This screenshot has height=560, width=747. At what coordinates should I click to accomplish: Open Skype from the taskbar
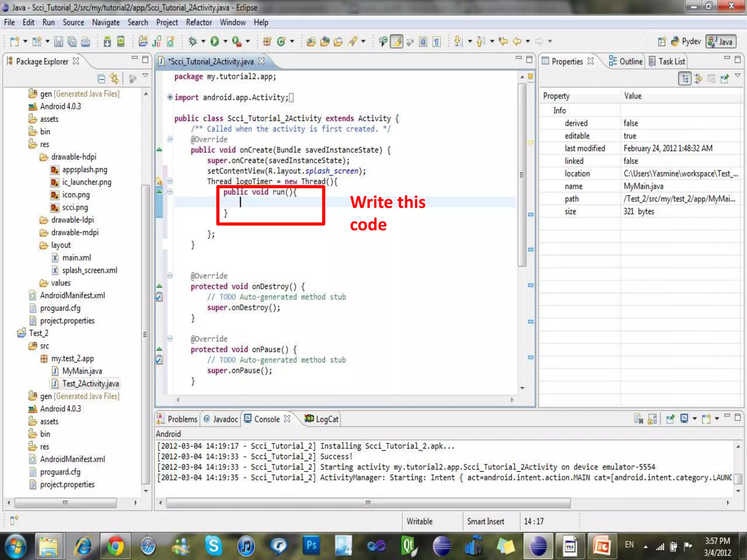pyautogui.click(x=213, y=546)
